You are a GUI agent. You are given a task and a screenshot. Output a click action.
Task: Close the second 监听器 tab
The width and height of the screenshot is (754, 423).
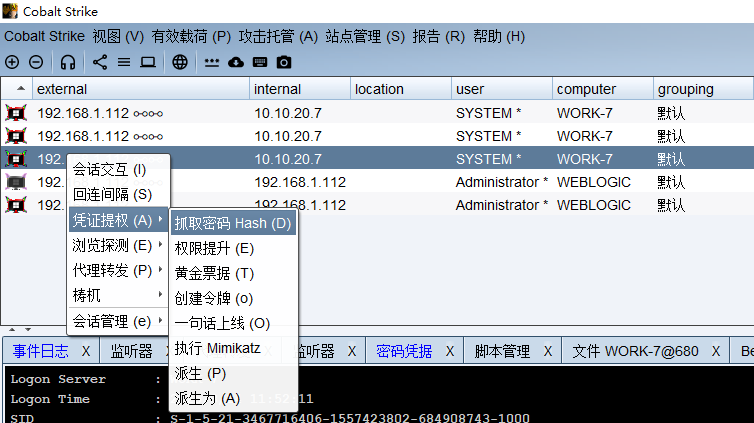[x=352, y=351]
